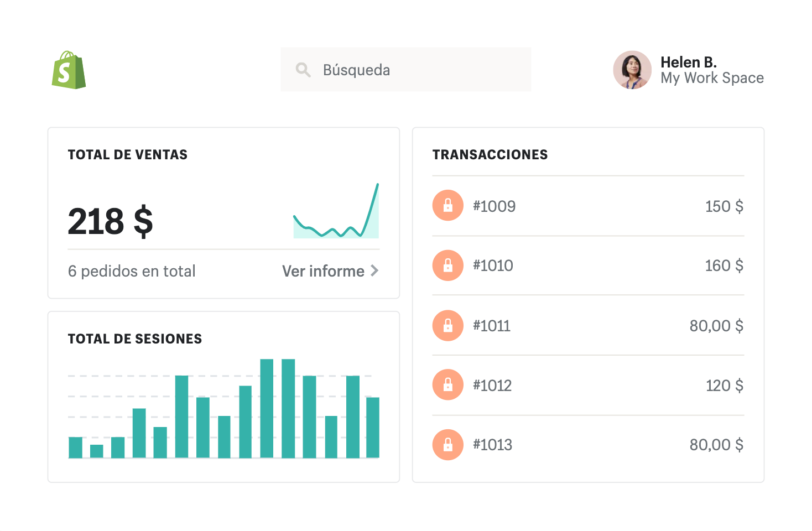
Task: Click the lock icon for order #1013
Action: click(x=447, y=445)
